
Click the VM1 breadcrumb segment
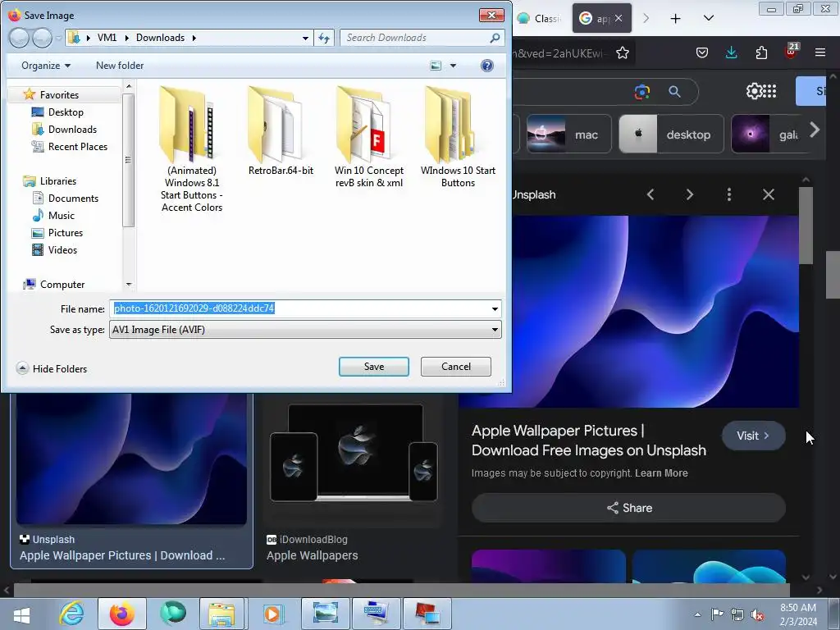(107, 38)
